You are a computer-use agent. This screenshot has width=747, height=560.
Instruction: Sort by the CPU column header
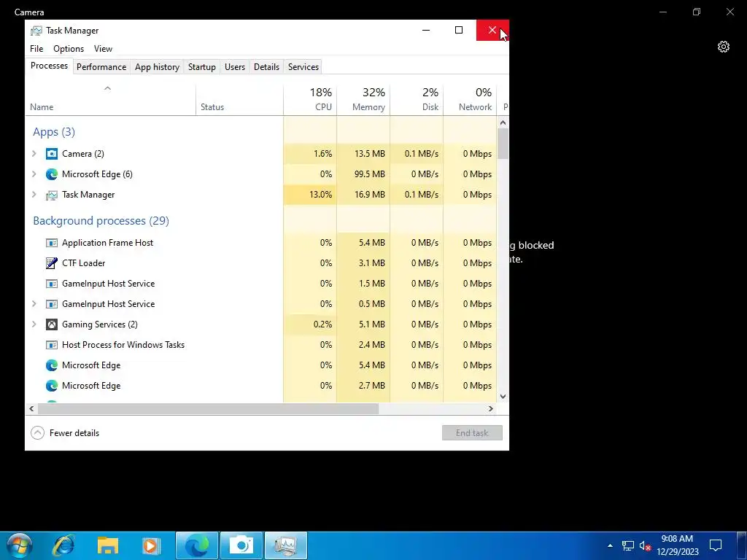coord(310,100)
